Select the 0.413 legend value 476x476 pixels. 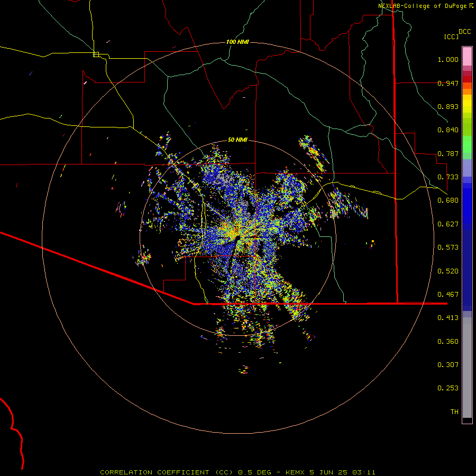click(448, 318)
